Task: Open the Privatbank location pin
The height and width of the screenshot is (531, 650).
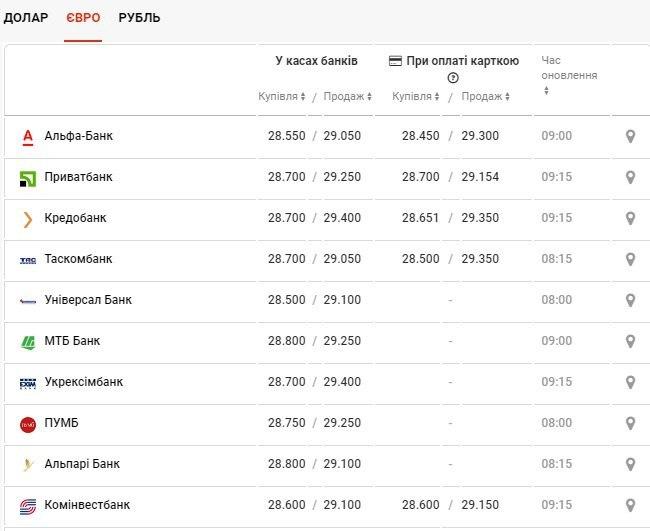Action: 630,177
